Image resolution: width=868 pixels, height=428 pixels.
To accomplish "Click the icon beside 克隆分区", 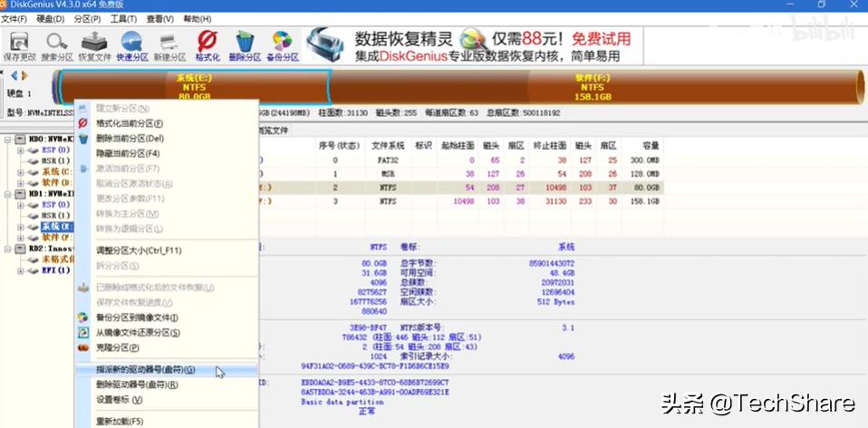I will (x=83, y=347).
